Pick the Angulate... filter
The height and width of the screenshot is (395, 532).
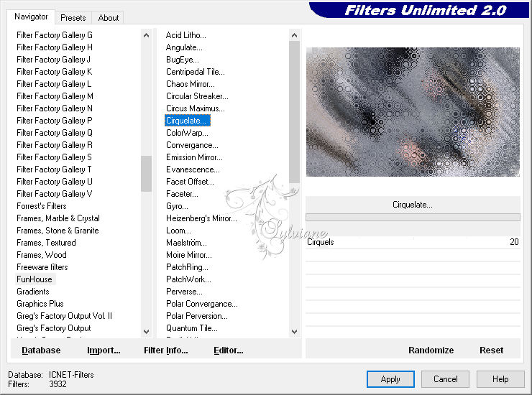[x=184, y=47]
